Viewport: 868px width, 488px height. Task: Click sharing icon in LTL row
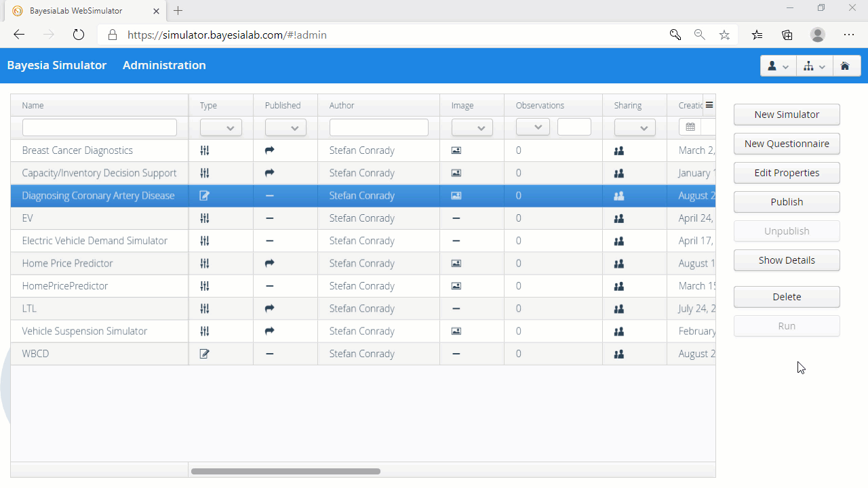pyautogui.click(x=618, y=308)
